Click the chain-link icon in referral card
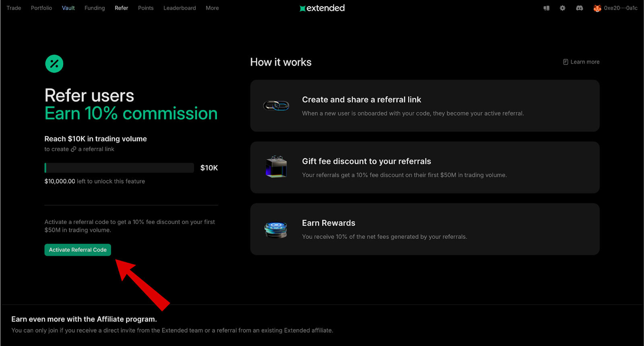This screenshot has width=644, height=346. (x=276, y=106)
